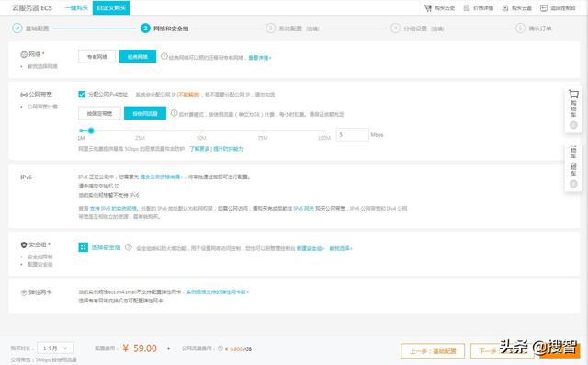Image resolution: width=588 pixels, height=365 pixels.
Task: Toggle the 分配公网IPv4地址 checkbox
Action: [x=82, y=94]
